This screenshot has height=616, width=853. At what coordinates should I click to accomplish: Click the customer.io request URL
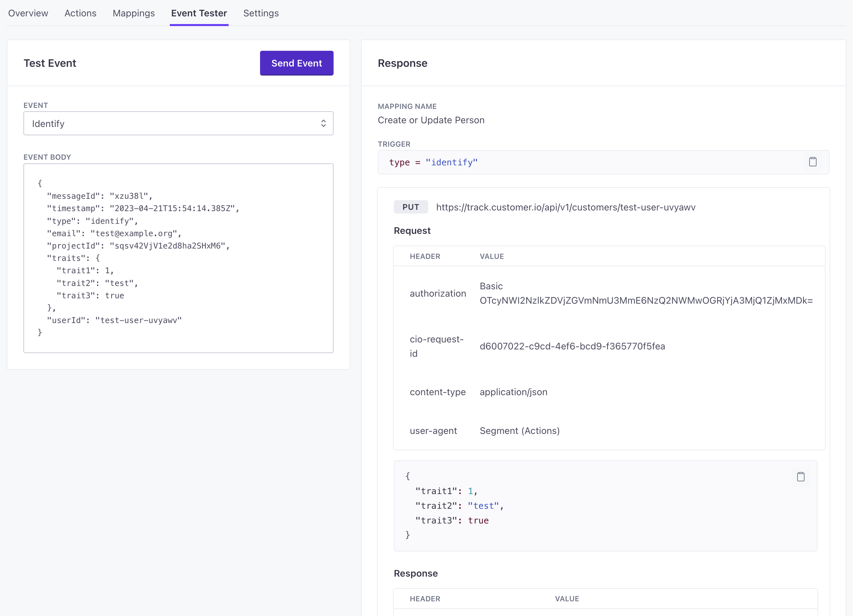(566, 207)
